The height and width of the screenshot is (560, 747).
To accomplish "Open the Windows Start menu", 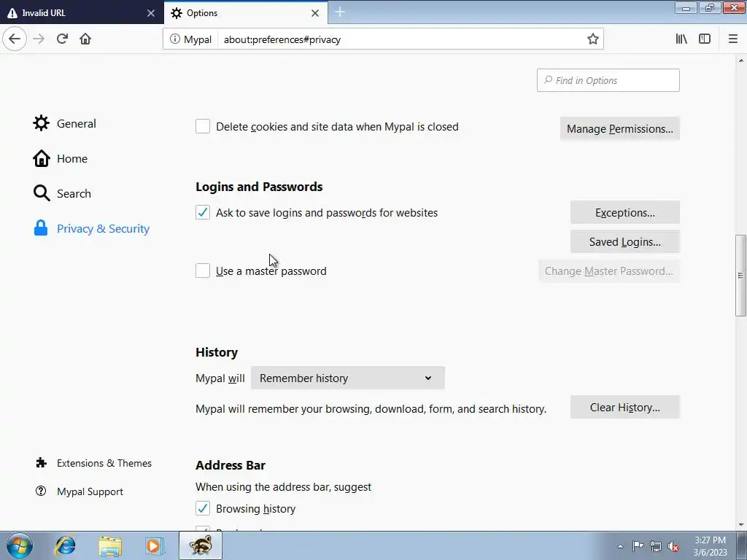I will pos(20,545).
